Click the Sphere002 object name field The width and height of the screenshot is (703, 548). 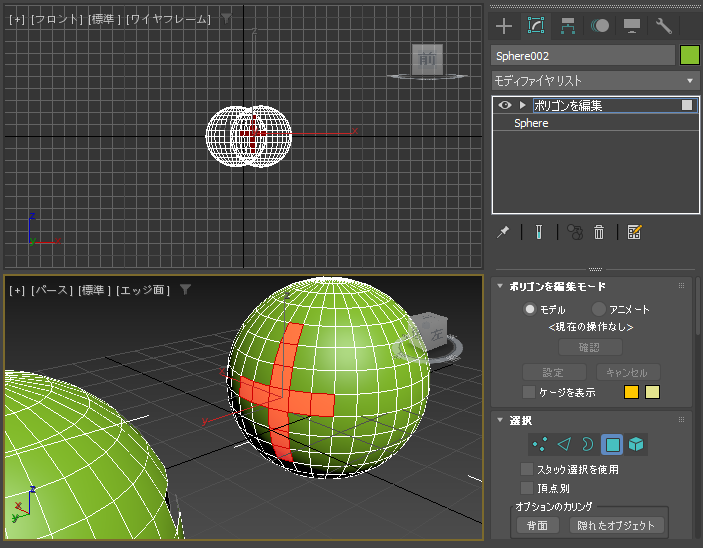[583, 56]
